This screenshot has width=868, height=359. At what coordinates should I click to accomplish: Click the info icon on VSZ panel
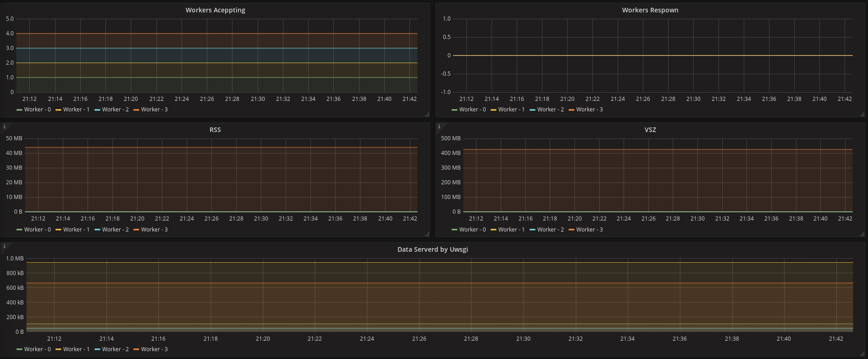439,127
